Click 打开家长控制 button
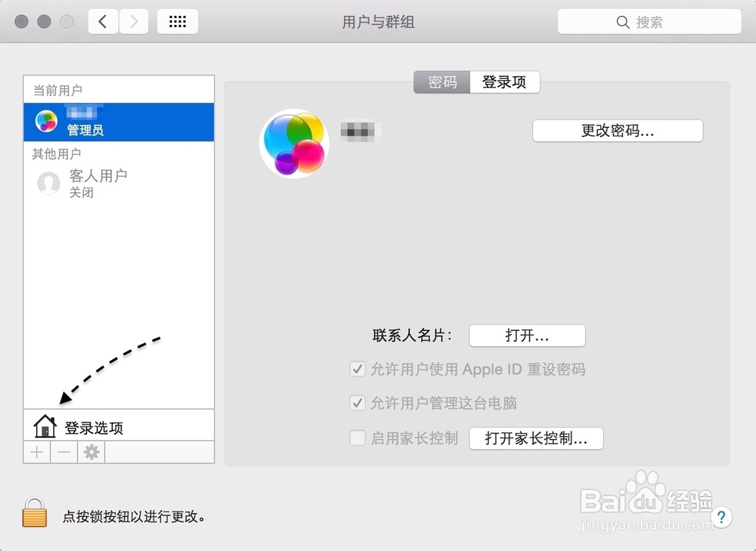Image resolution: width=756 pixels, height=551 pixels. (537, 438)
